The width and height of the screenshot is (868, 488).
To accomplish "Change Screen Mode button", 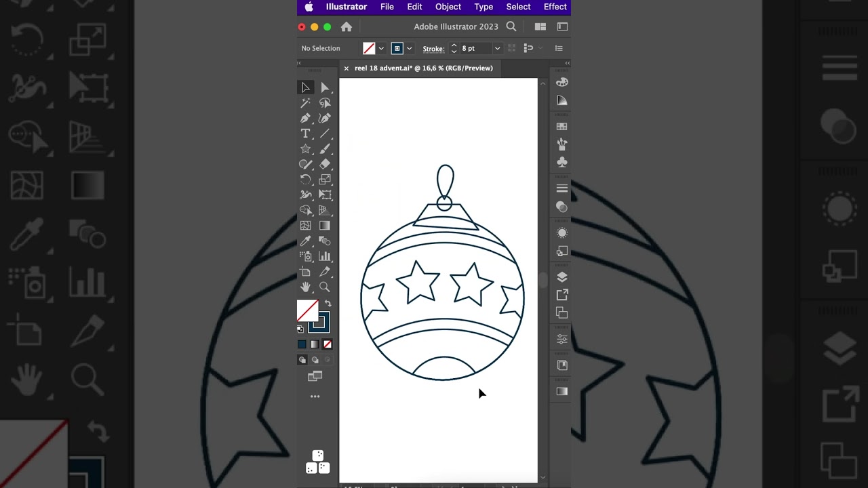I will [x=315, y=377].
